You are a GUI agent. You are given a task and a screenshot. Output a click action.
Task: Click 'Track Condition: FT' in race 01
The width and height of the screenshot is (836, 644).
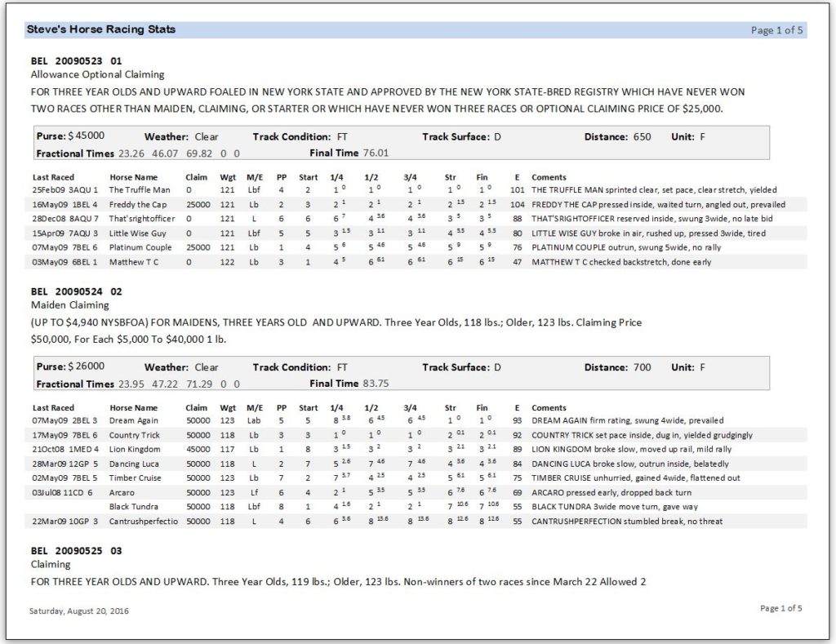300,136
